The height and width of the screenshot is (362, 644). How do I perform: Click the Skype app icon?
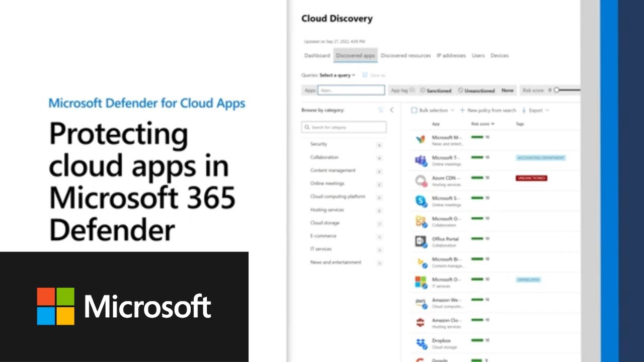[x=420, y=201]
